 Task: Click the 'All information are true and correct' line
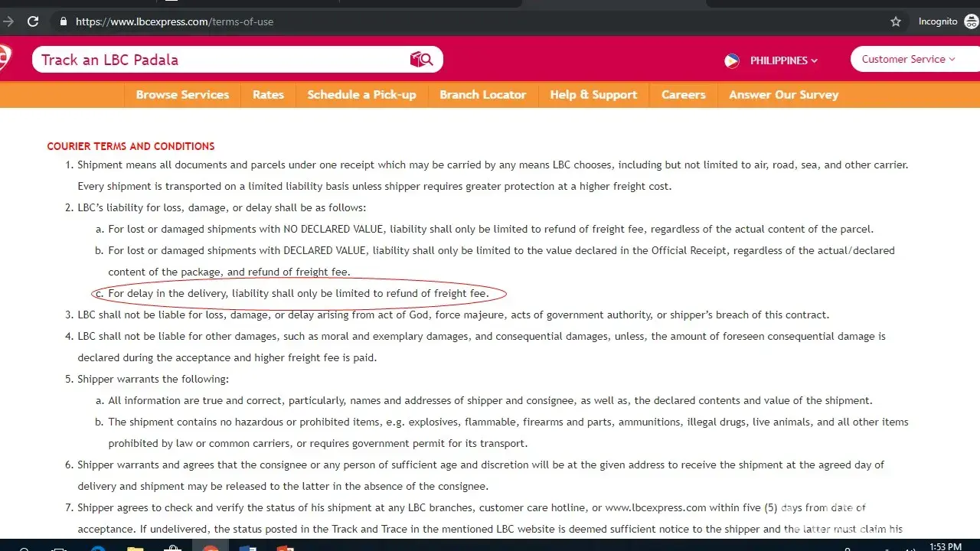pyautogui.click(x=490, y=400)
